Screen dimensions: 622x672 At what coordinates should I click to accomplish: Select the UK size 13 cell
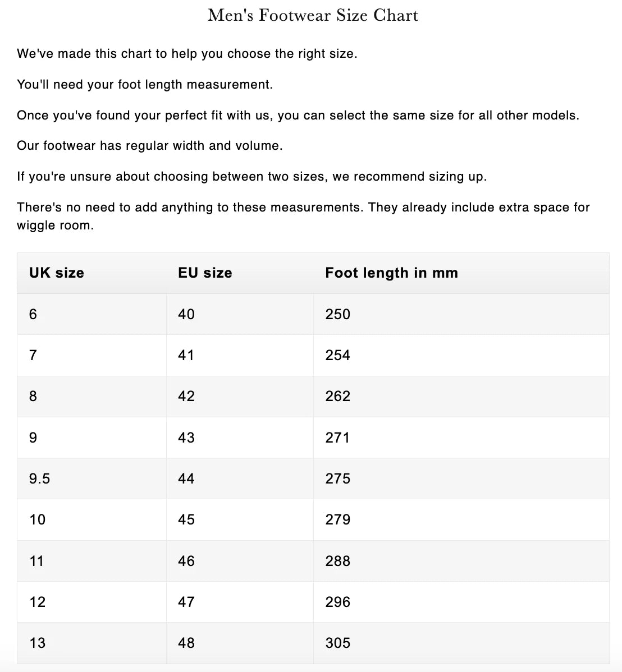coord(37,643)
